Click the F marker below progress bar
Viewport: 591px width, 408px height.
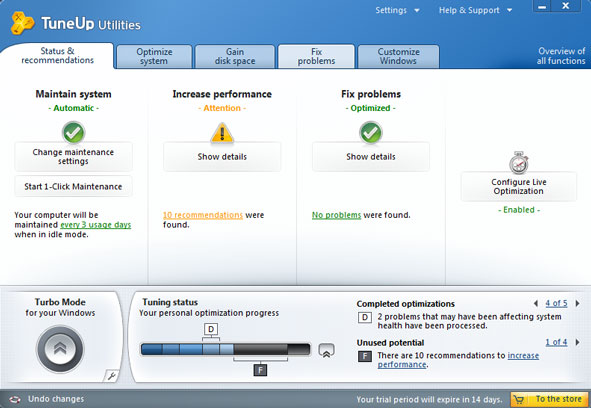[260, 370]
